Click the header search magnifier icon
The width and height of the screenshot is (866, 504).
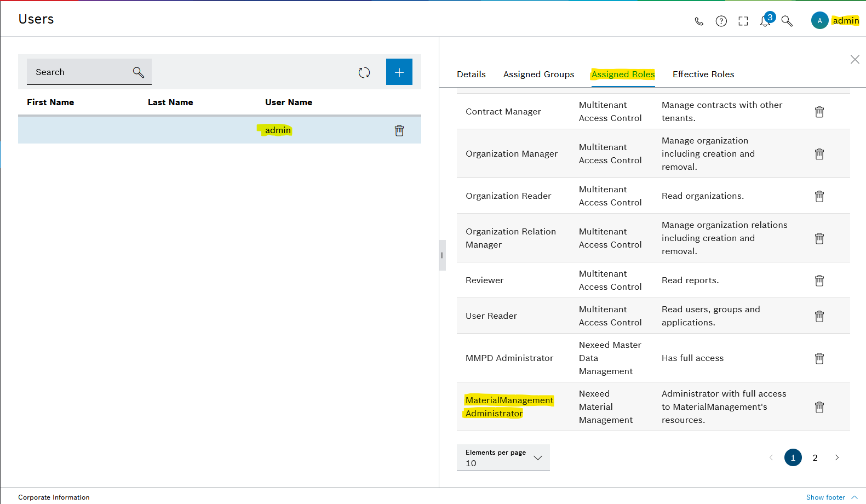787,21
